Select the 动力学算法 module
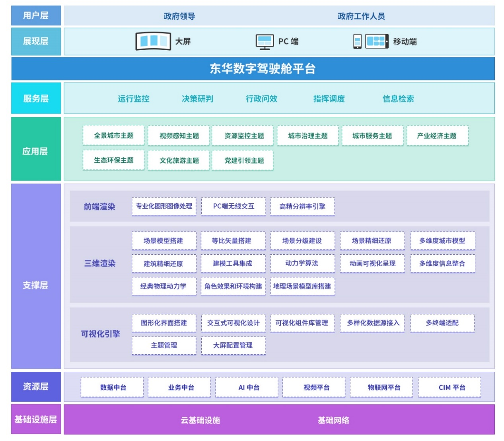 point(302,263)
